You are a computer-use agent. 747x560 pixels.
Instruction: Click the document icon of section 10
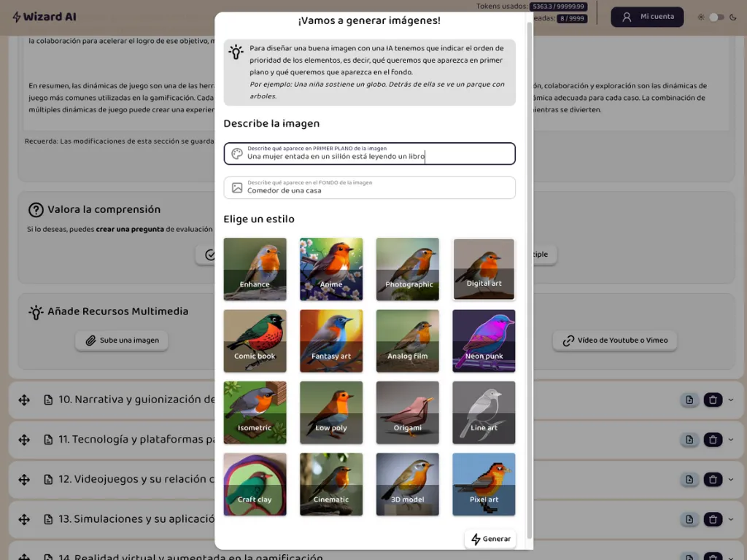pyautogui.click(x=48, y=400)
